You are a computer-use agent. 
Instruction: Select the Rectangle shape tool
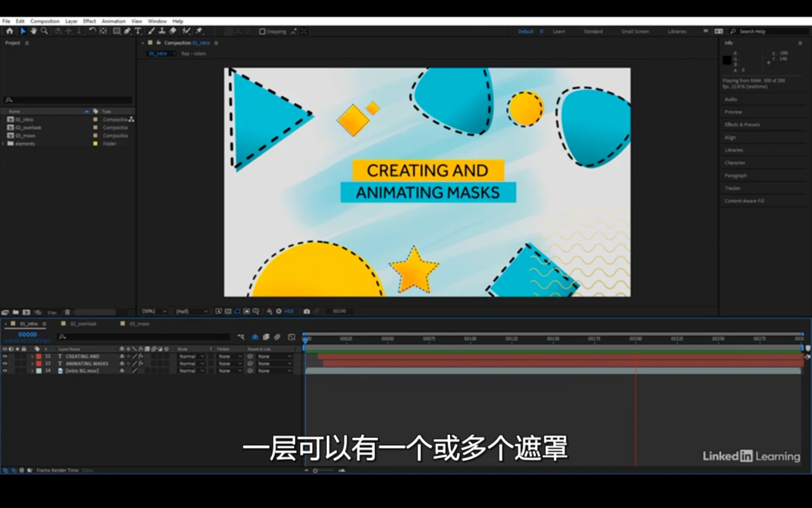click(116, 31)
